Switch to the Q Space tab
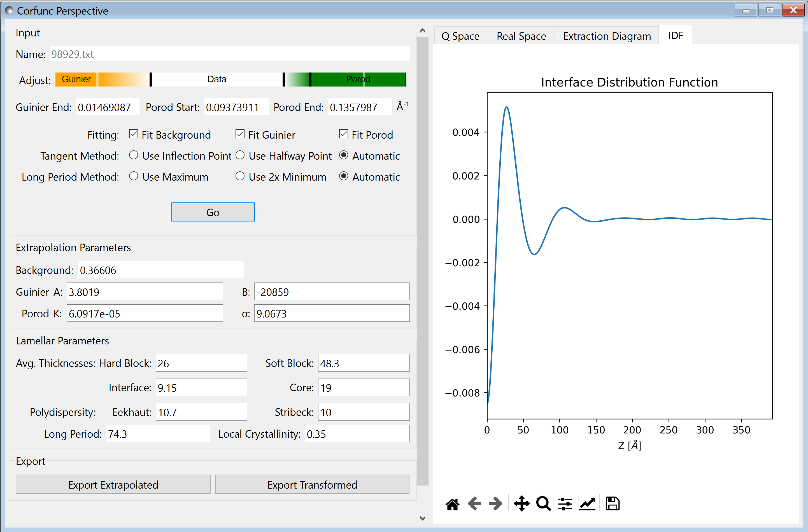The width and height of the screenshot is (808, 532). tap(460, 36)
